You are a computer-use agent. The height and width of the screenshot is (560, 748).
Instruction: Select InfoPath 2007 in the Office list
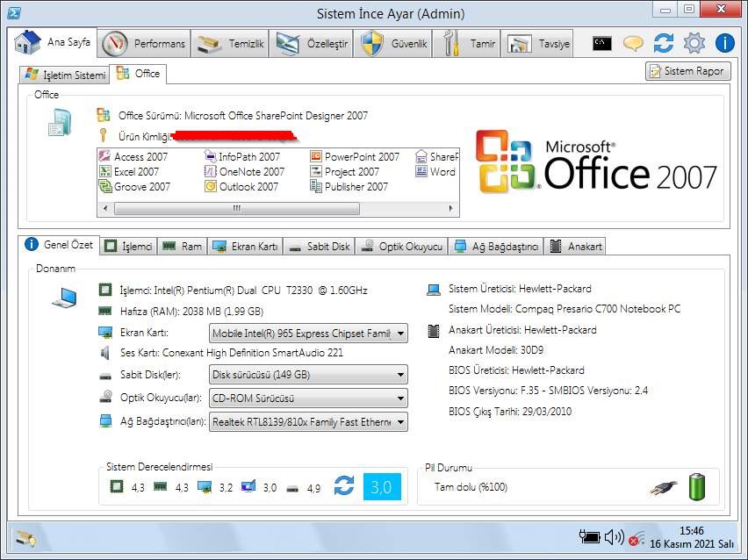(242, 156)
